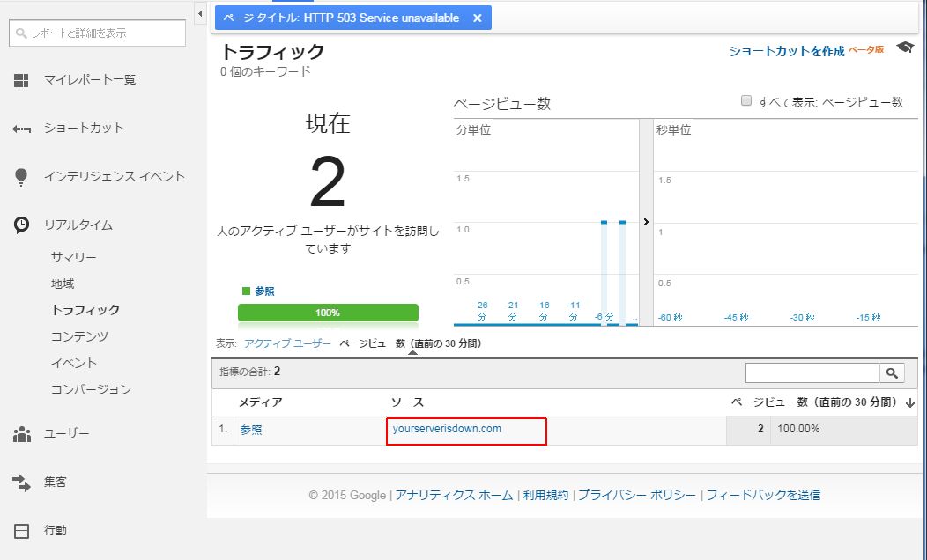Open プライバシー ポリシー footer link
The height and width of the screenshot is (560, 927).
(x=637, y=495)
